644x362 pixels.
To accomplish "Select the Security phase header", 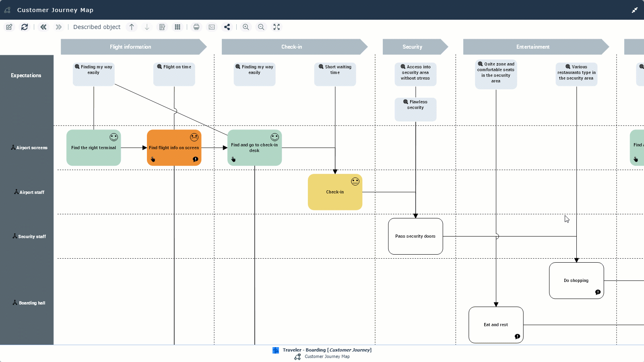I will pyautogui.click(x=415, y=47).
